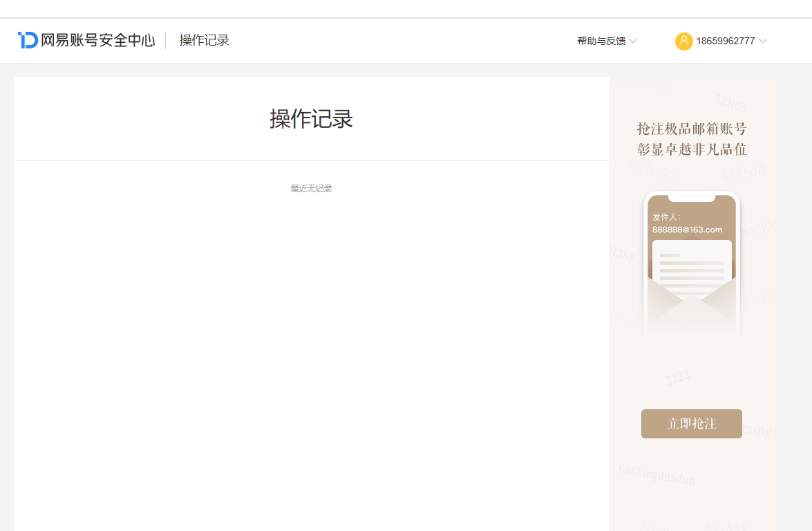Click the 抢注极品邮箱账号 ad headline
The width and height of the screenshot is (812, 531).
(x=691, y=129)
